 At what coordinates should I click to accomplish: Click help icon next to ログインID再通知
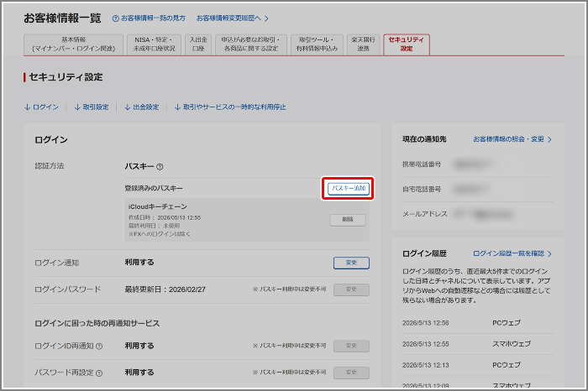(99, 347)
